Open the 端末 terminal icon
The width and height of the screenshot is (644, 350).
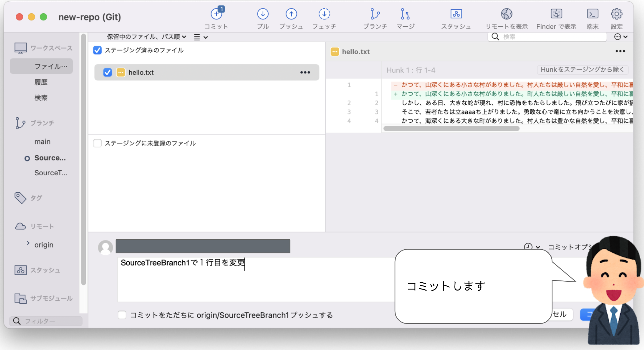pos(593,17)
